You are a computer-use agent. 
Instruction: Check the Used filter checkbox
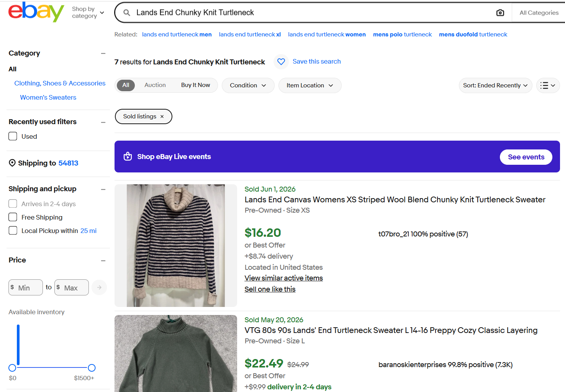pos(13,136)
